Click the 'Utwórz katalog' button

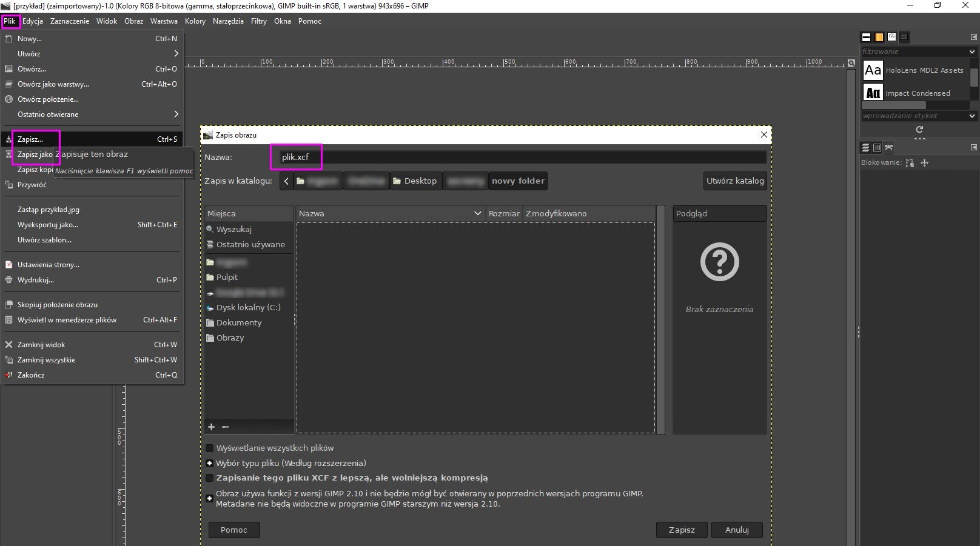pyautogui.click(x=735, y=181)
